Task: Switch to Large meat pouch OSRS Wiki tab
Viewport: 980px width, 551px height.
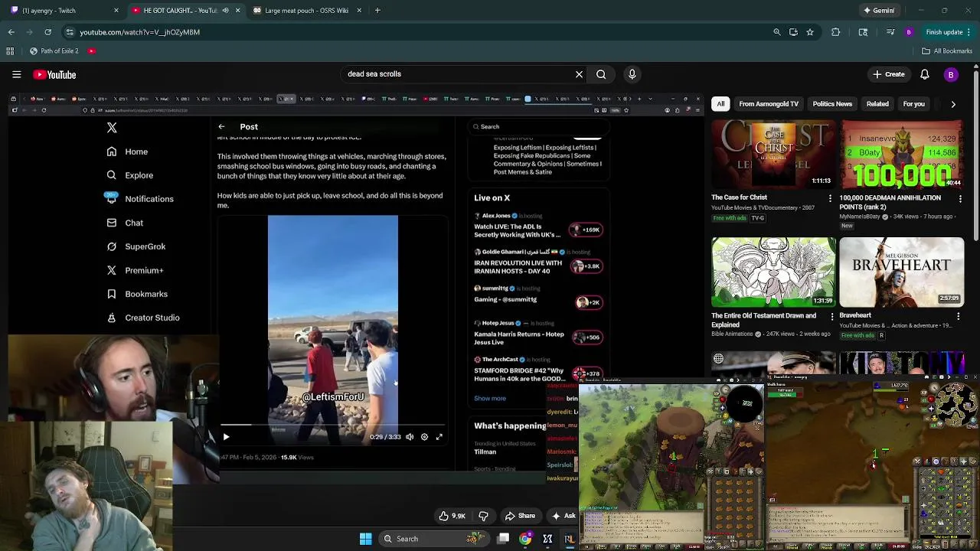Action: (x=306, y=11)
